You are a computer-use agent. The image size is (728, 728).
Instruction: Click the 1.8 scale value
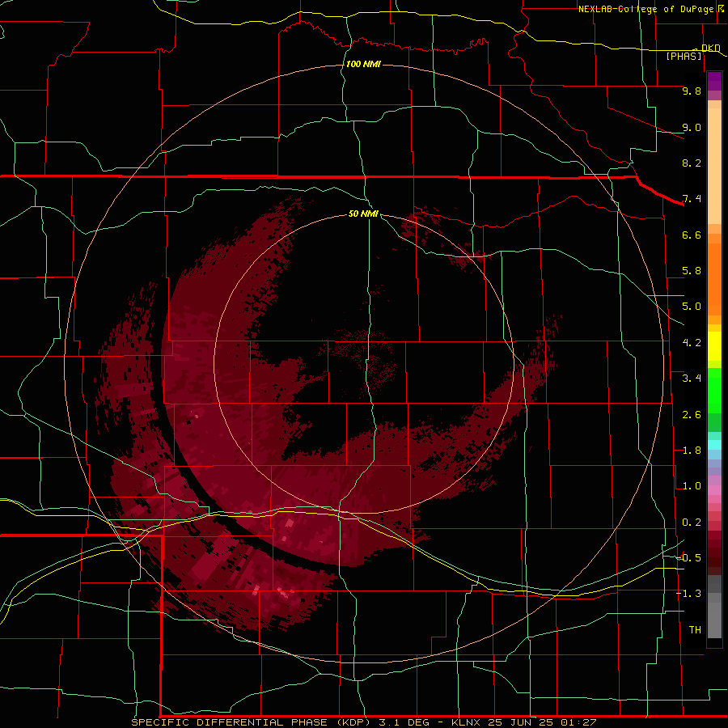(692, 451)
